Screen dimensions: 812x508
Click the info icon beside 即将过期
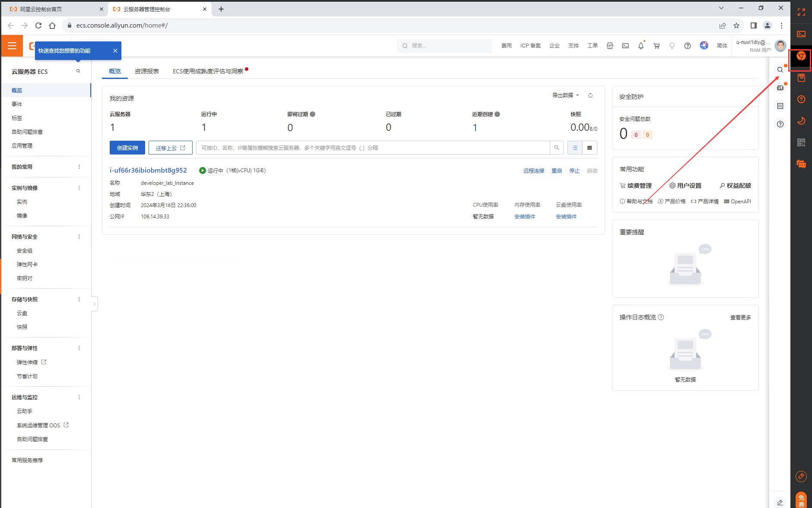point(313,114)
